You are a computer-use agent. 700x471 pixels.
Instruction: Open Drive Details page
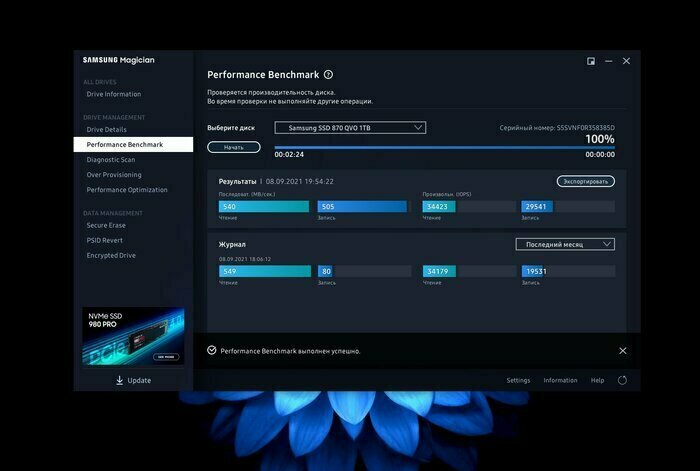(x=107, y=129)
